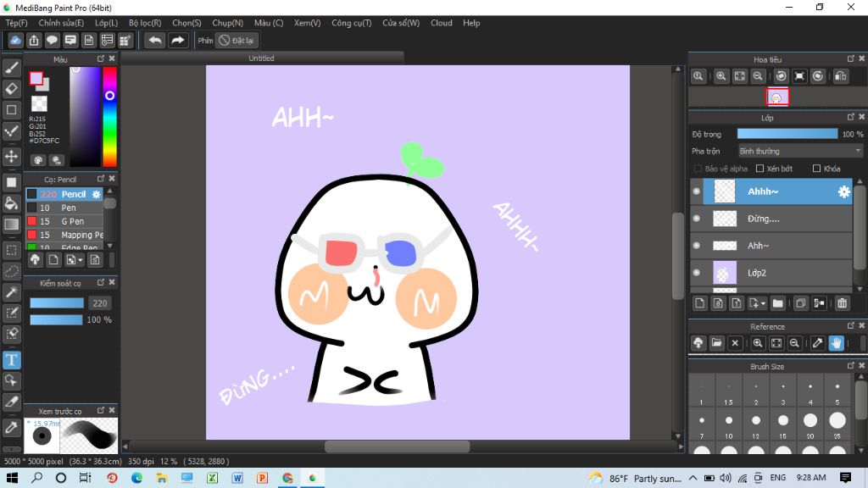The height and width of the screenshot is (488, 868).
Task: Hide the Ahh~ layer
Action: (x=697, y=246)
